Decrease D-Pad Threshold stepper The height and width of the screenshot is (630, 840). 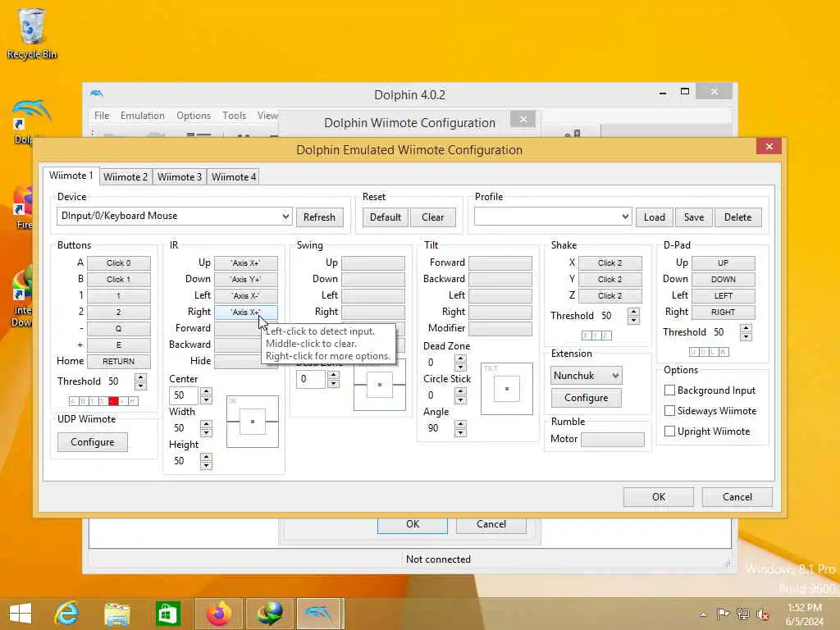pos(746,336)
